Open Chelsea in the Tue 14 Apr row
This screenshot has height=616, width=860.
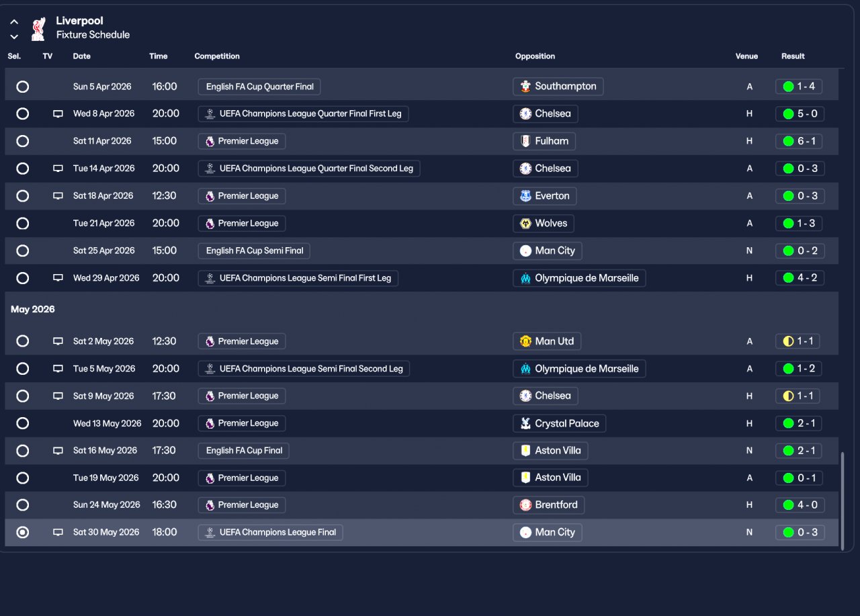coord(546,169)
